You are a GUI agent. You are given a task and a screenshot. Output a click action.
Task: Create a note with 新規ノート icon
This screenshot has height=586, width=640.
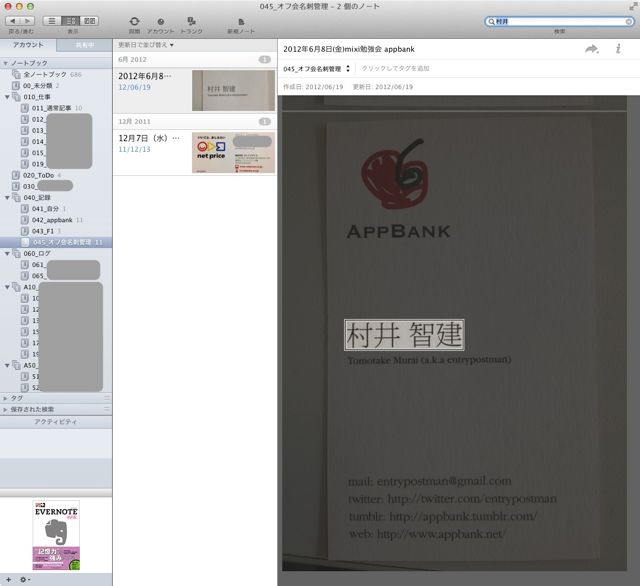click(x=241, y=22)
